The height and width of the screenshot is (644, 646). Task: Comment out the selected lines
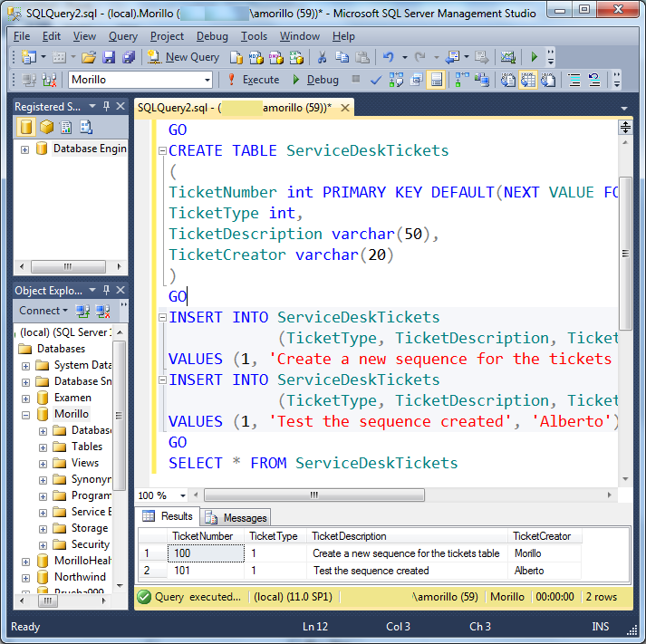click(574, 80)
